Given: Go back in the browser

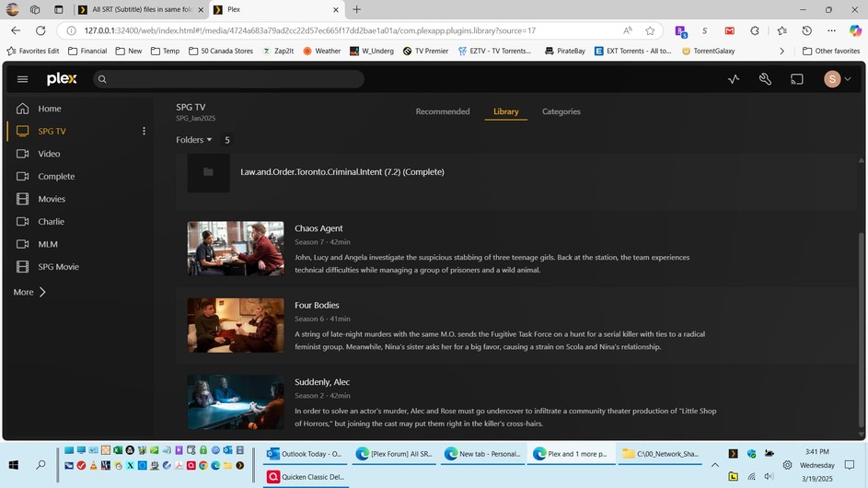Looking at the screenshot, I should click(16, 30).
